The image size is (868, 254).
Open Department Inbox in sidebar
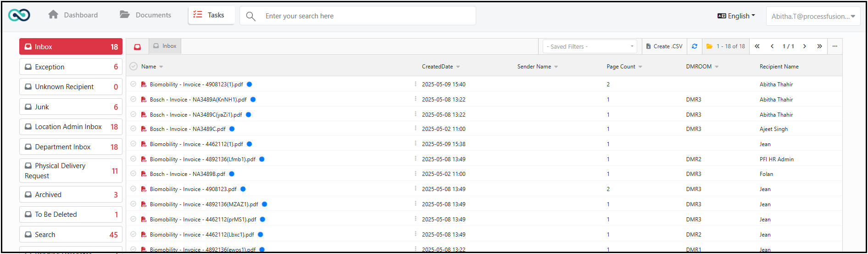coord(71,147)
